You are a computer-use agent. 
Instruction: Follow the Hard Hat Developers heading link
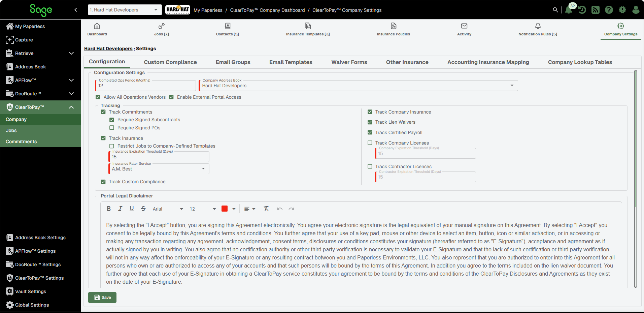(108, 49)
